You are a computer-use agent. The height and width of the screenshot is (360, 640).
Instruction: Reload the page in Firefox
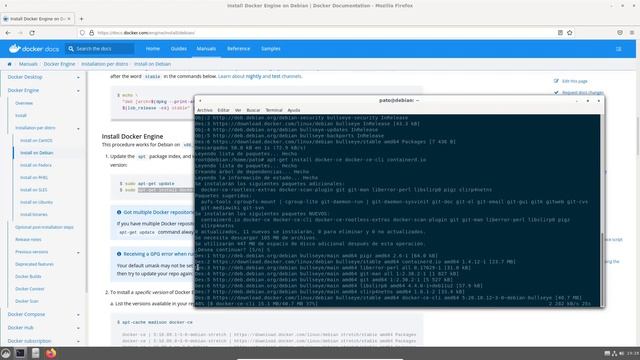[32, 33]
